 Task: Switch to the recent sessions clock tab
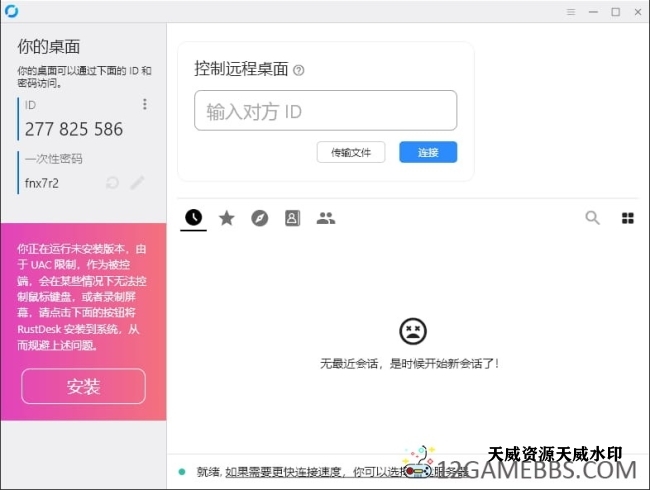[193, 217]
